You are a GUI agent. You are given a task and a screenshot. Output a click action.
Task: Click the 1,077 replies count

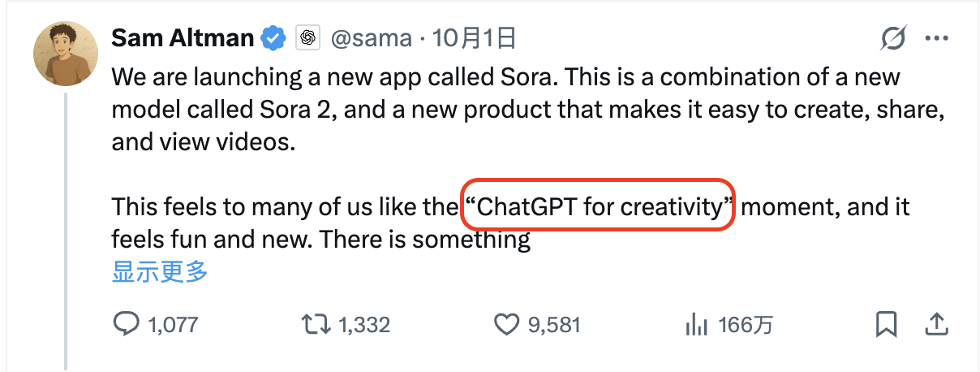[173, 326]
